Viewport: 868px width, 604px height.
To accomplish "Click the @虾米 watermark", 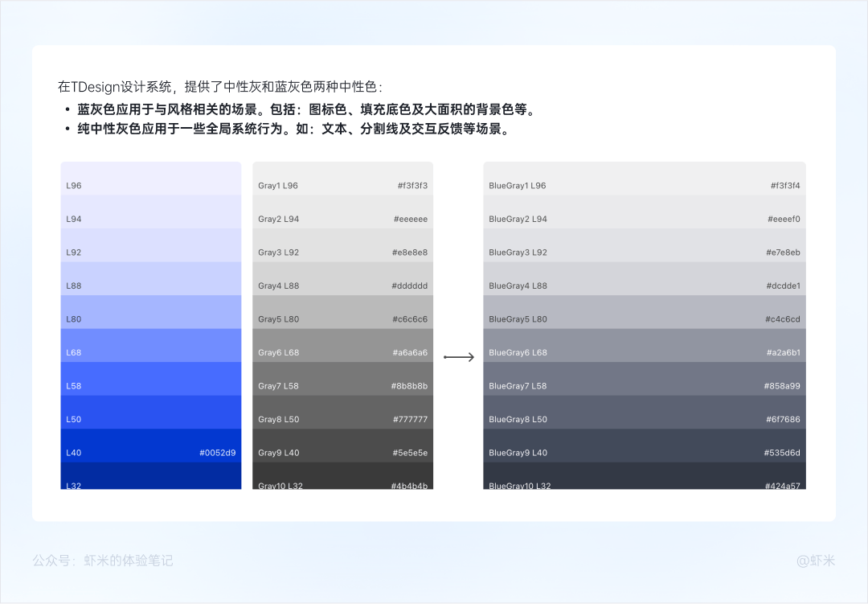I will (x=816, y=561).
